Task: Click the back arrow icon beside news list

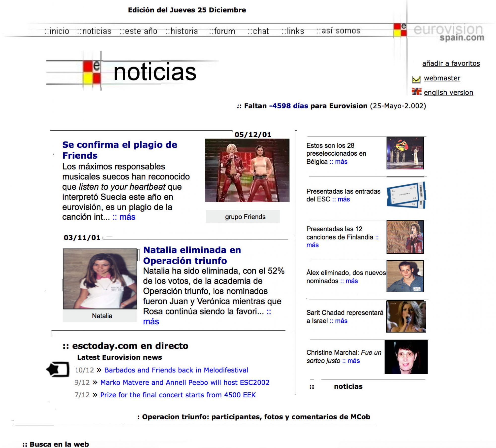Action: pos(58,369)
